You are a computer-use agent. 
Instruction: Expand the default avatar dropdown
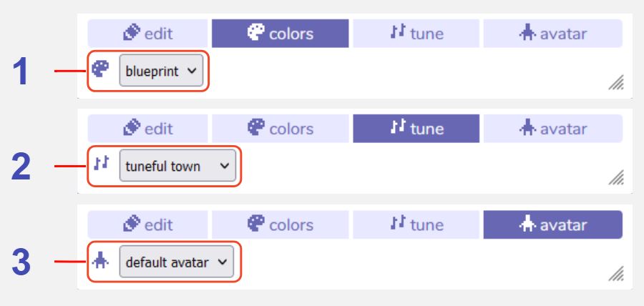coord(176,262)
